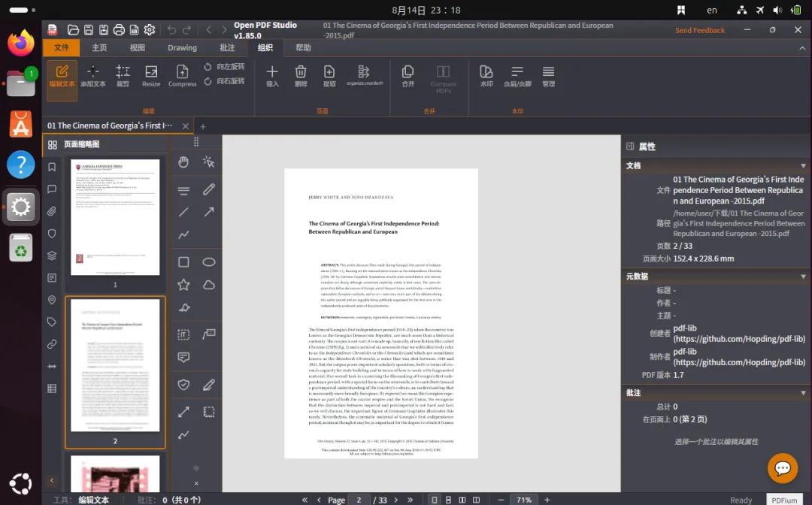Zoom out with minus button

pyautogui.click(x=501, y=500)
